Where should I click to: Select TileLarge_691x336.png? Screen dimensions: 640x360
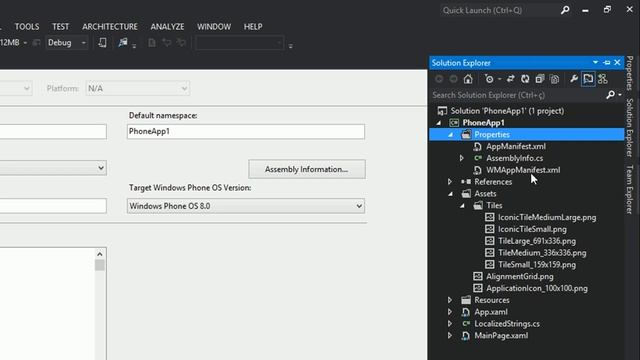[537, 241]
